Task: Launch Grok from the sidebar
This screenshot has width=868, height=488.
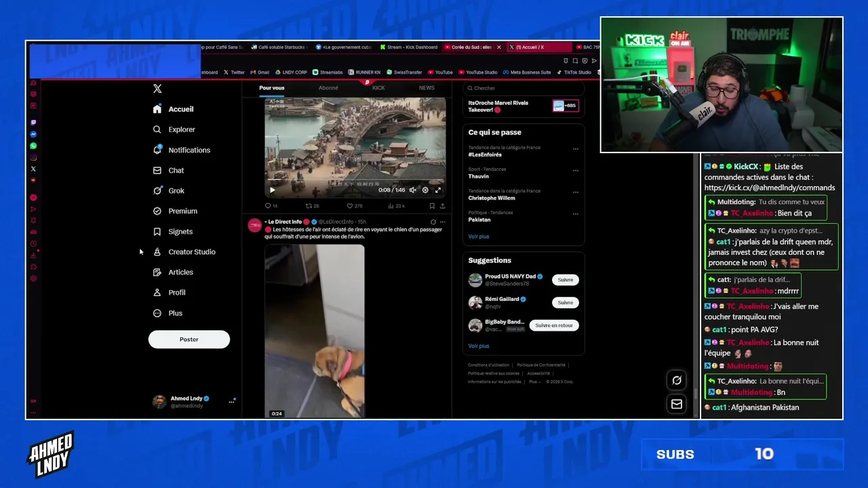Action: (168, 190)
